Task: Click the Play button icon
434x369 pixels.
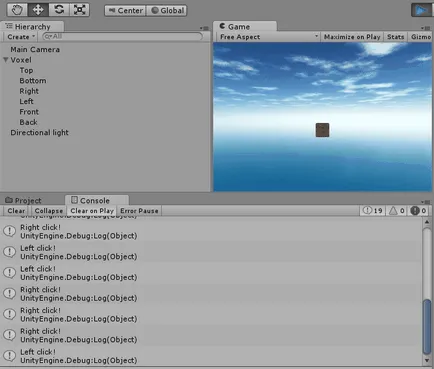Action: (x=422, y=10)
